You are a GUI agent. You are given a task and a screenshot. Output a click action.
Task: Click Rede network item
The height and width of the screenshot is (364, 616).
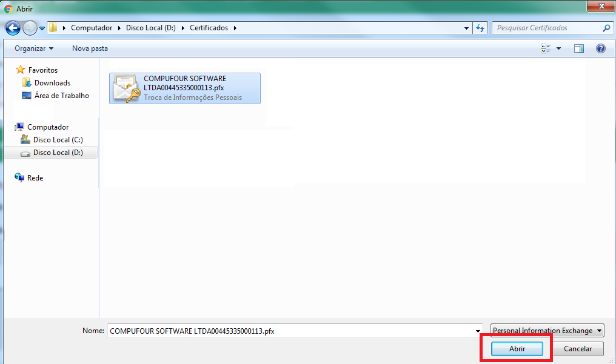point(35,178)
